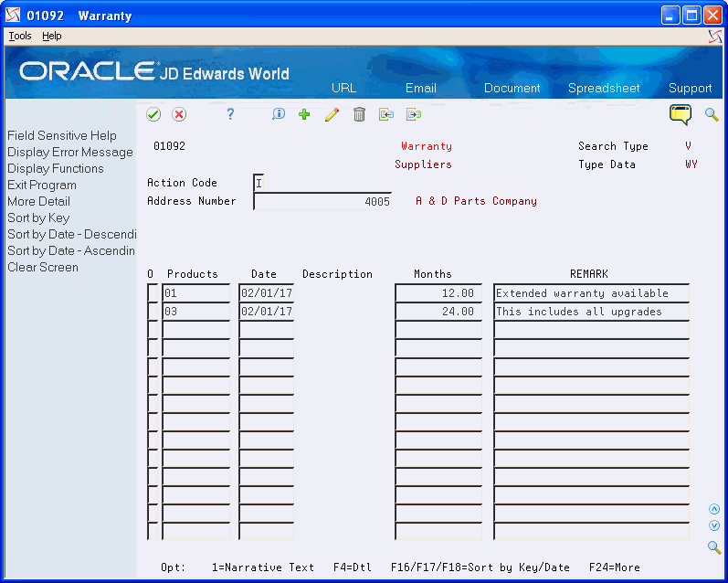Click the F4=Dtl function key text

tap(352, 567)
